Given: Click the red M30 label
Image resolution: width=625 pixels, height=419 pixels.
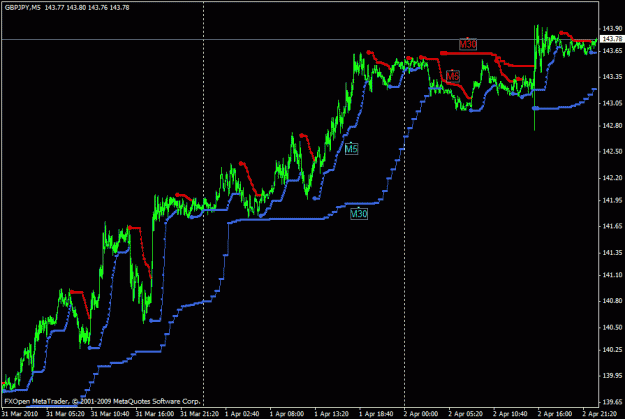Looking at the screenshot, I should [468, 44].
